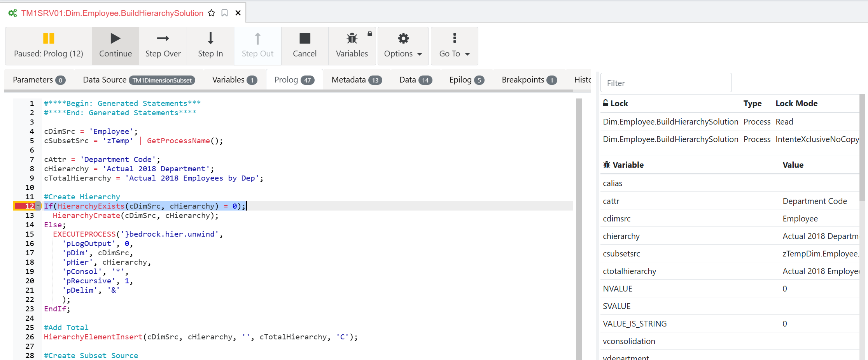
Task: Sort by the Lock column header
Action: 615,103
